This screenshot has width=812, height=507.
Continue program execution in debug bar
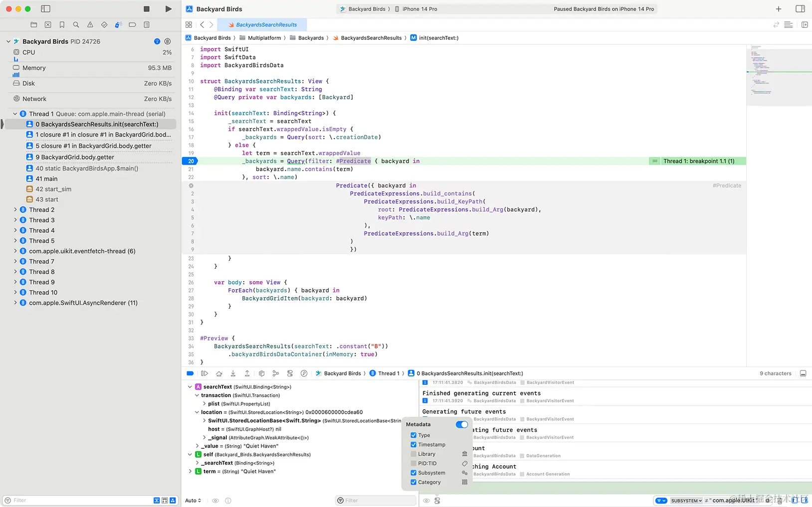point(204,373)
